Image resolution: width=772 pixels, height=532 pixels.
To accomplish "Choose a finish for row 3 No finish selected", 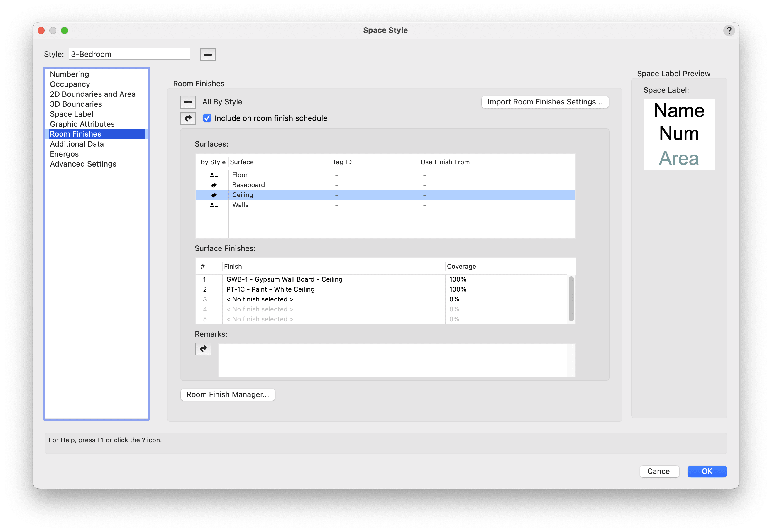I will 260,299.
